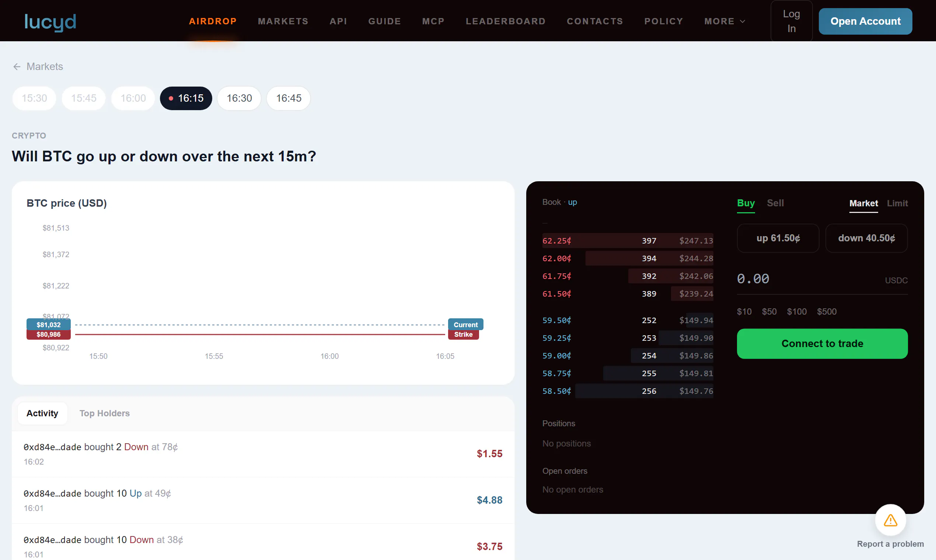Click the 58.75¢ bid row
Viewport: 936px width, 560px height.
pyautogui.click(x=628, y=373)
